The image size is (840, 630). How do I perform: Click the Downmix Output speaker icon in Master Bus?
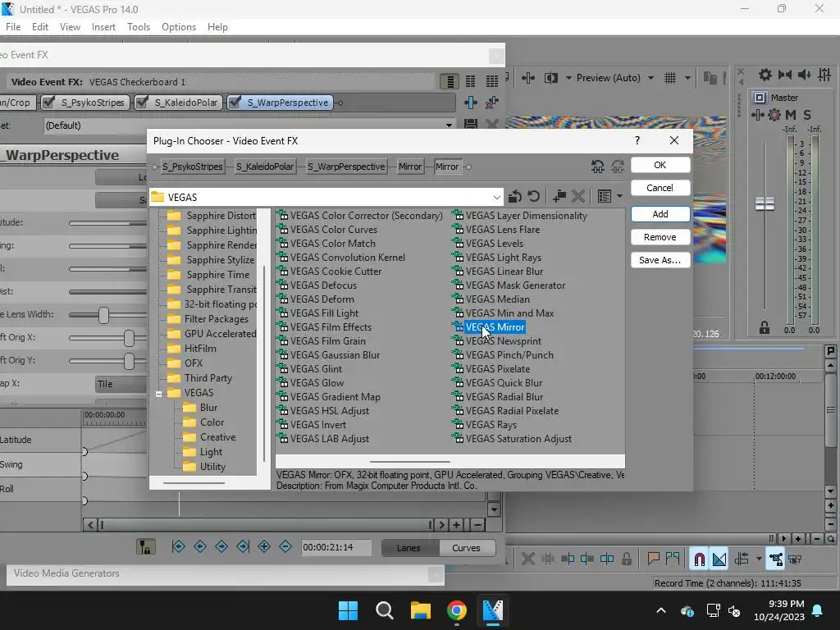pos(785,75)
